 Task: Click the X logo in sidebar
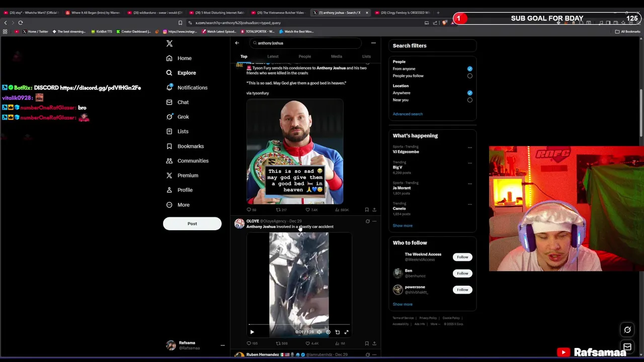(170, 44)
